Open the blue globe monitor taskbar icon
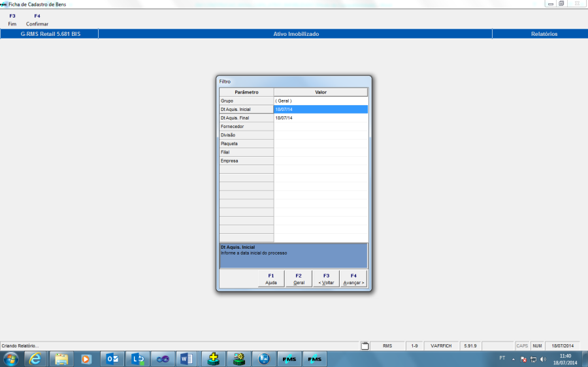 coord(264,359)
